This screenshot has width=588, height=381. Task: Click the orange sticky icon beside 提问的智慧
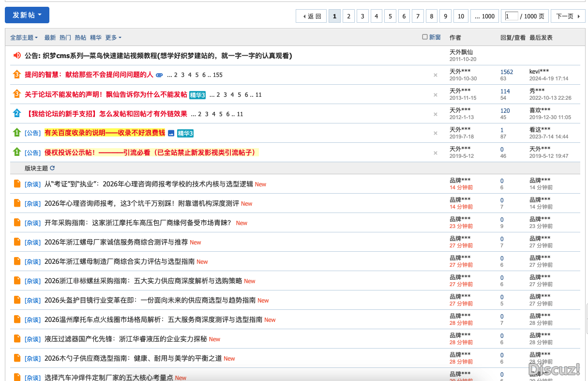coord(17,75)
